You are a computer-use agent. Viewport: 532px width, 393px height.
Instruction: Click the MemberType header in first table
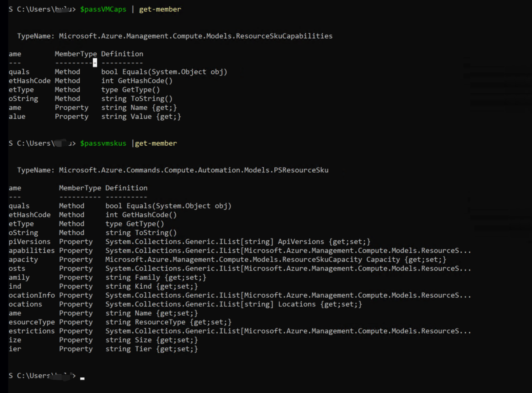(x=76, y=54)
